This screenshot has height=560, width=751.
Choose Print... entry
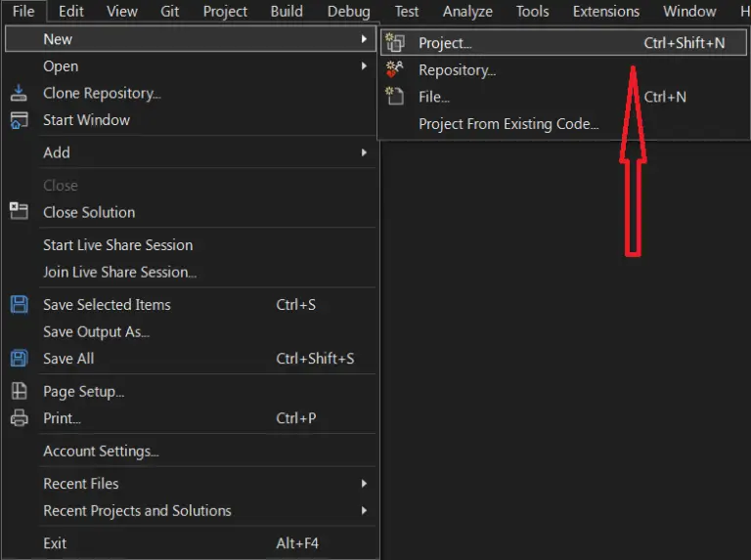pyautogui.click(x=190, y=418)
